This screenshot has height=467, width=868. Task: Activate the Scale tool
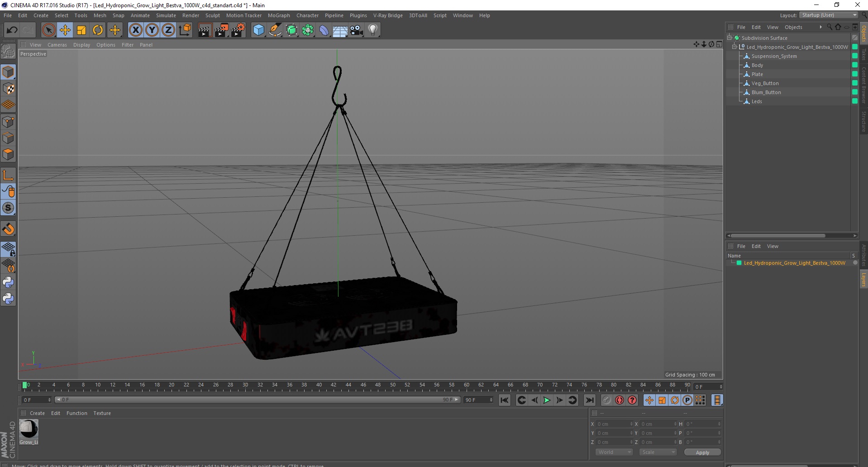(81, 30)
